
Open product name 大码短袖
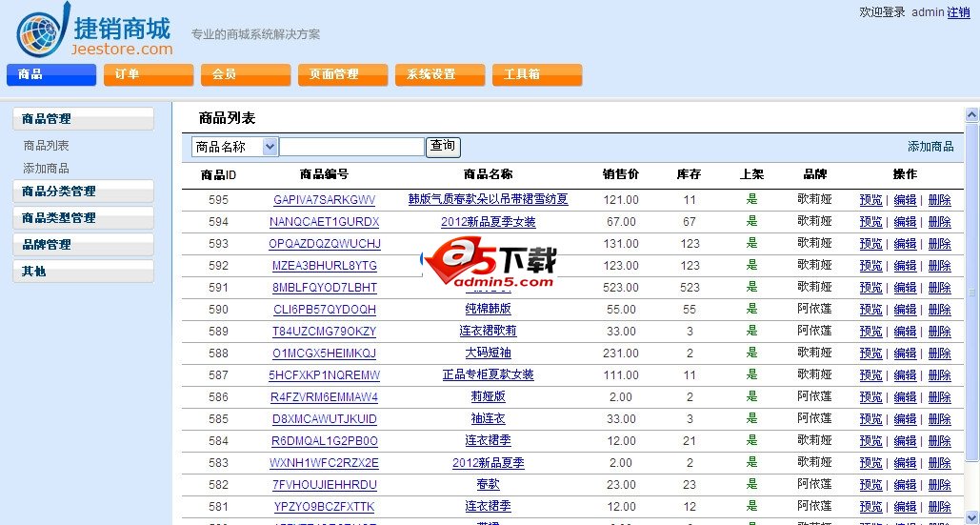coord(489,353)
